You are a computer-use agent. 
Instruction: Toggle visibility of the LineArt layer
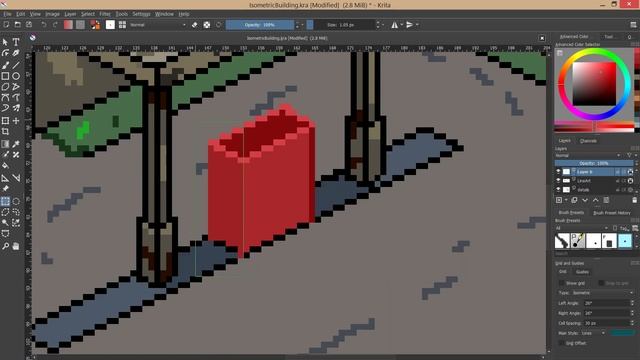(x=558, y=180)
